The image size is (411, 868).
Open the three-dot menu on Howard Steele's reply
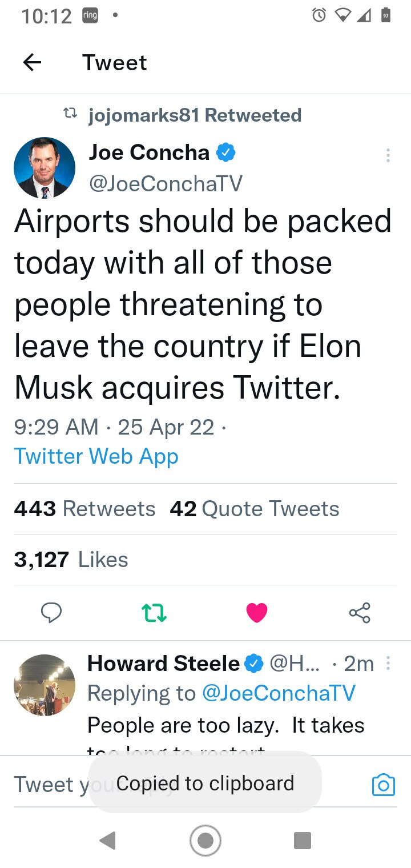388,663
